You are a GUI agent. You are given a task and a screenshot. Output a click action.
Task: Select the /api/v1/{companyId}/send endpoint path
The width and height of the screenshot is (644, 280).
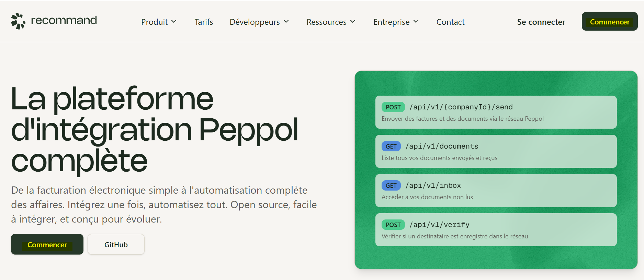[461, 107]
